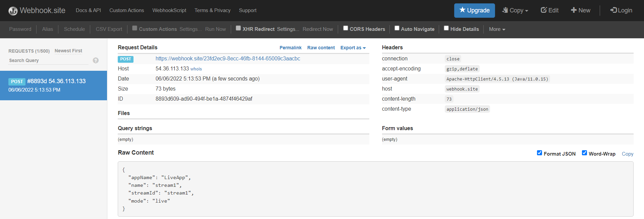Click the Date value 06/06/2022 5:13:53 PM

coord(208,79)
